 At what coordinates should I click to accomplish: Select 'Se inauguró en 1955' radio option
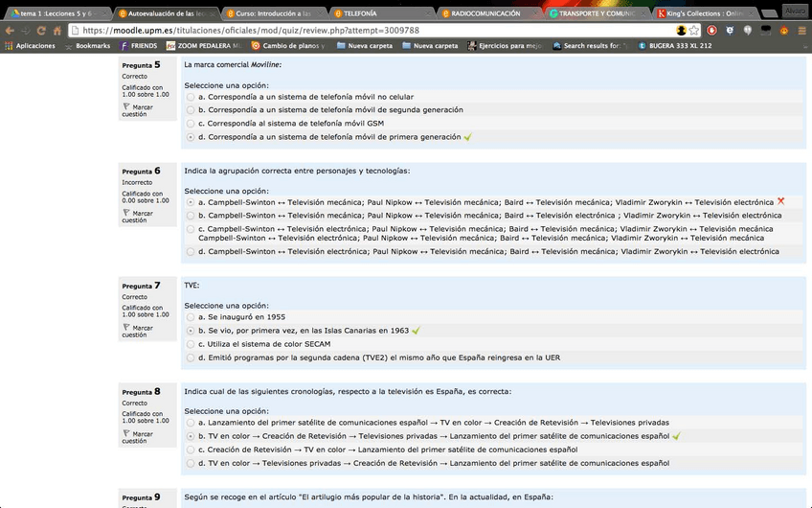191,317
